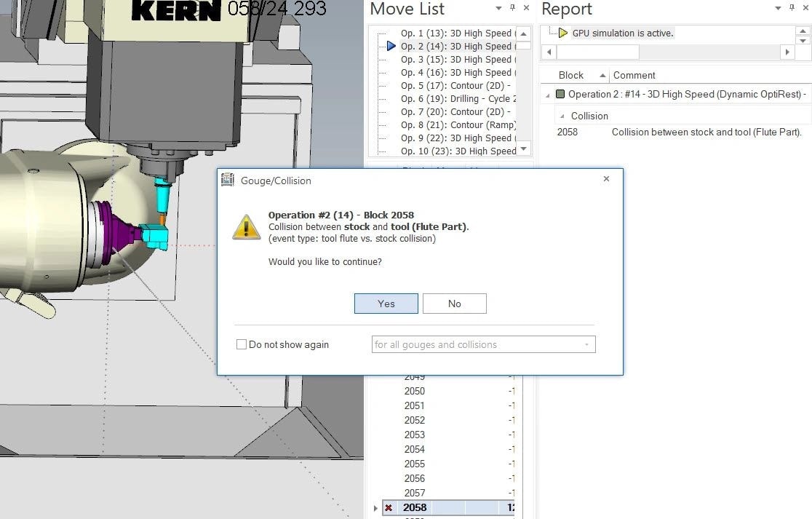The image size is (812, 519).
Task: Select Op. 1 (13): 3D High Speed
Action: (458, 33)
